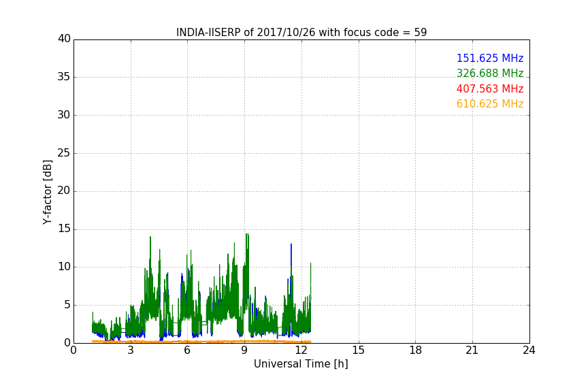Viewport: 588px width, 392px height.
Task: Click x-axis tick label 18
Action: pos(416,350)
